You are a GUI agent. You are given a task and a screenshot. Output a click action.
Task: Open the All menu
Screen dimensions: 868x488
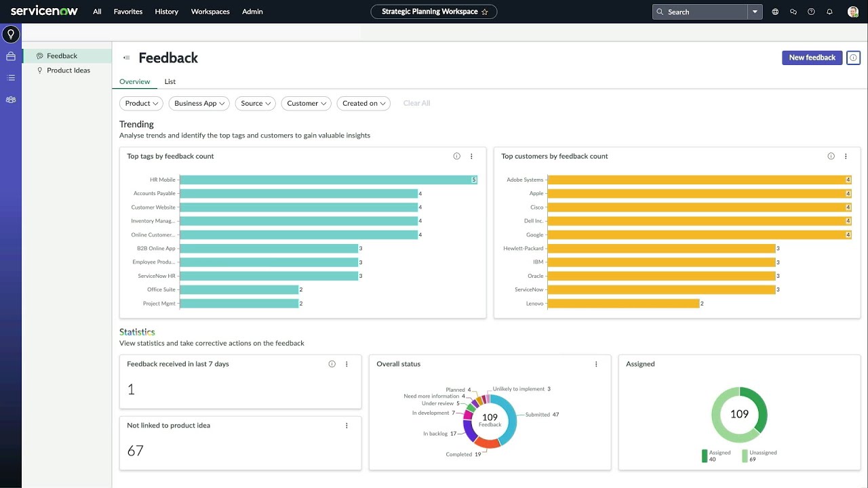(x=97, y=12)
